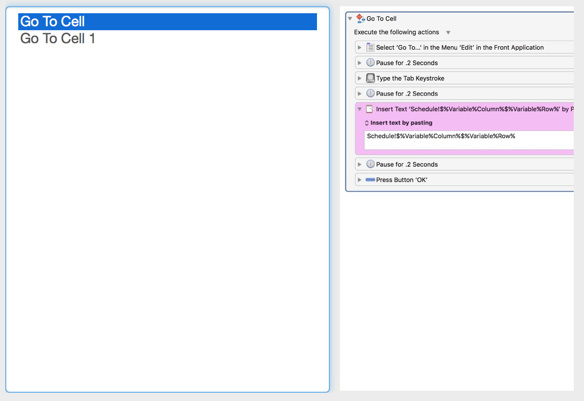Click the Insert Text action document icon
Viewport: 584px width, 401px height.
tap(369, 109)
